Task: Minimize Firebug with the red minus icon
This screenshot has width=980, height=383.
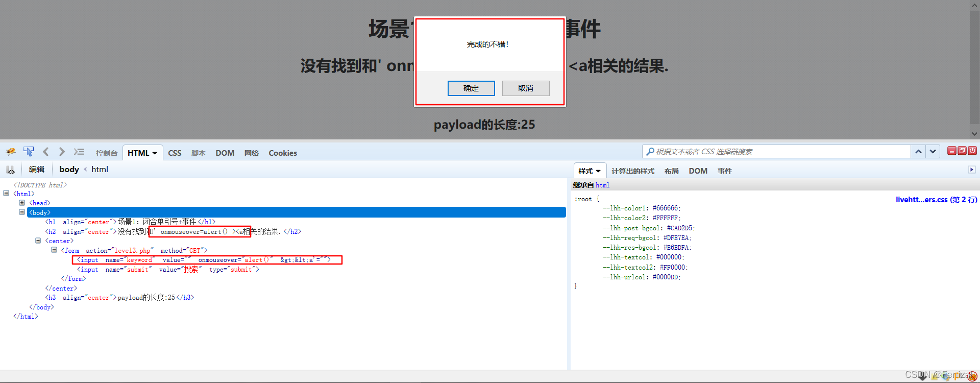Action: (952, 151)
